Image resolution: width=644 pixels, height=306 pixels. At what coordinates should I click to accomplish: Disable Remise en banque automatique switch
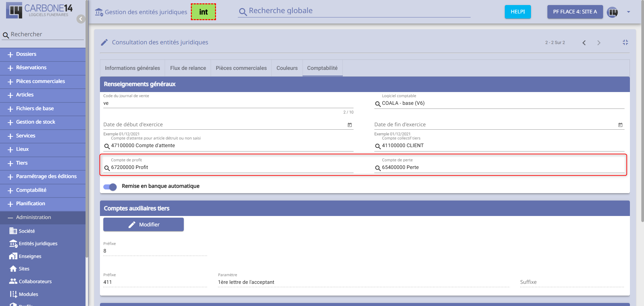tap(110, 187)
